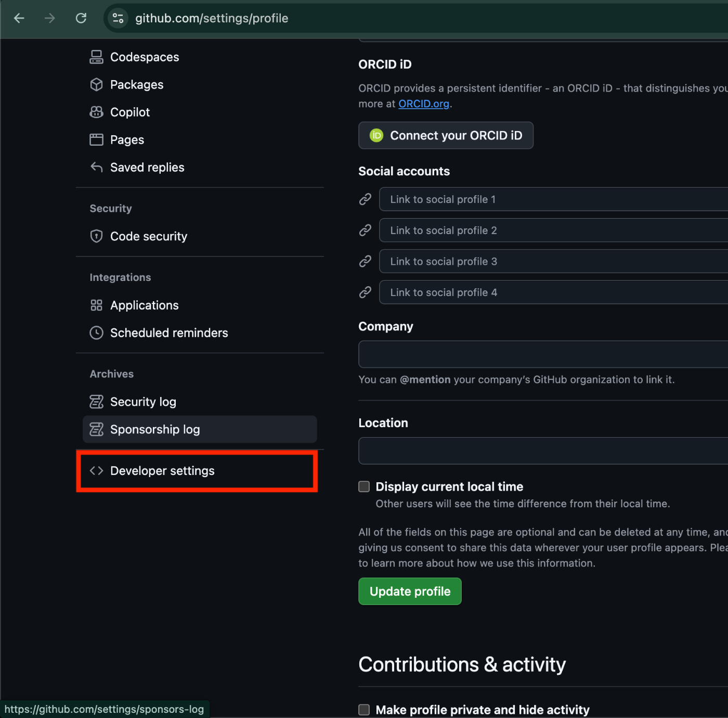728x718 pixels.
Task: Click the browser forward arrow
Action: (x=50, y=18)
